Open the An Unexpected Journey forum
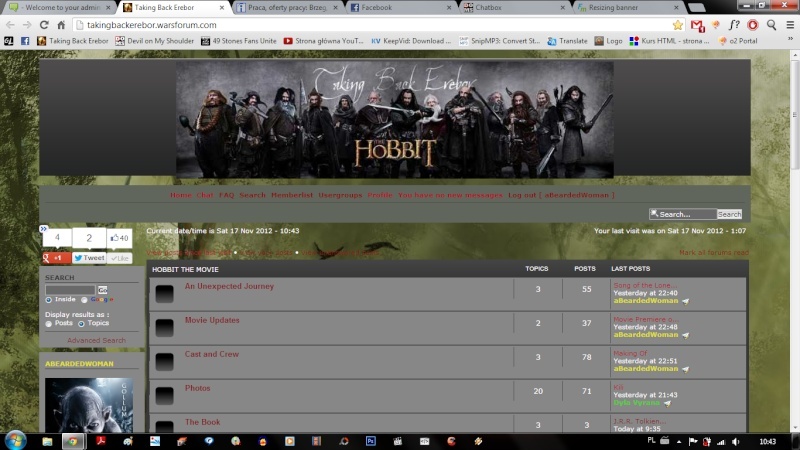Screen dimensions: 800x450 click(x=229, y=286)
